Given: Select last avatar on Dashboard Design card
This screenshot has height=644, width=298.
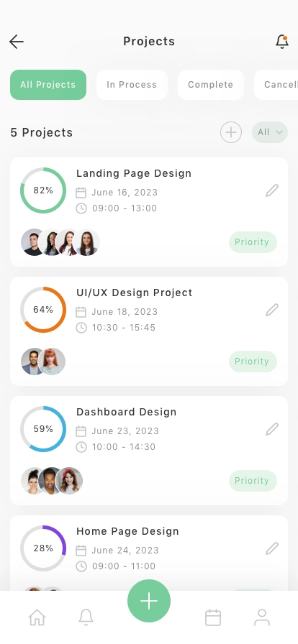Looking at the screenshot, I should tap(69, 481).
